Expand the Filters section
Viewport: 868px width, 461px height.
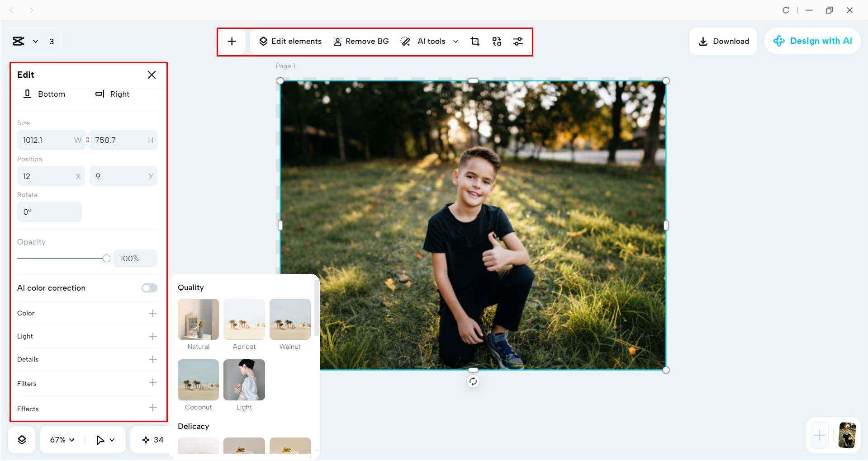153,383
